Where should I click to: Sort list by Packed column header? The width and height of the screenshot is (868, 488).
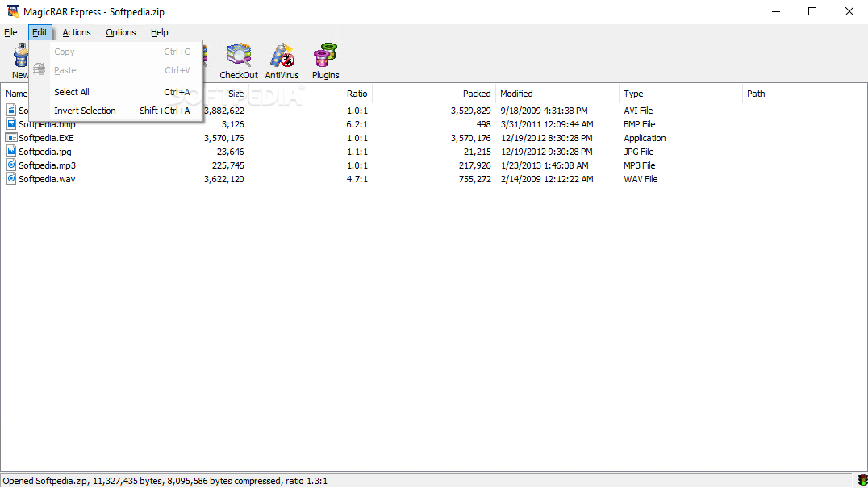477,94
